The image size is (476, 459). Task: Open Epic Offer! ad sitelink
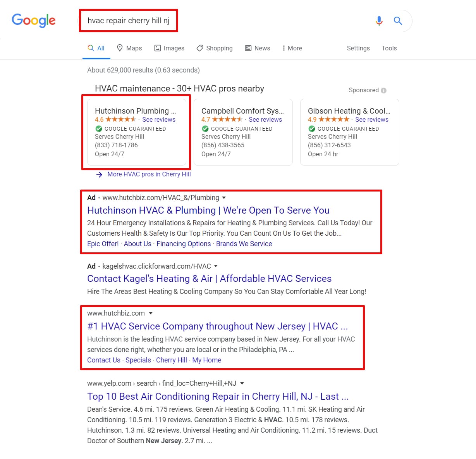[103, 244]
